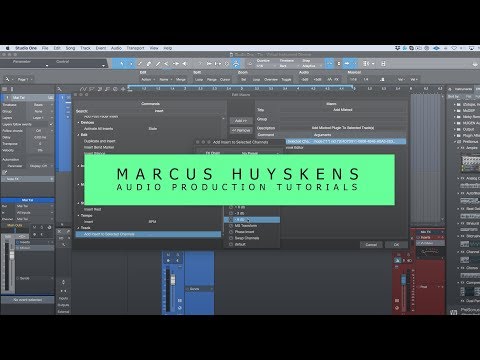This screenshot has height=360, width=480.
Task: Open the Track menu
Action: click(85, 48)
